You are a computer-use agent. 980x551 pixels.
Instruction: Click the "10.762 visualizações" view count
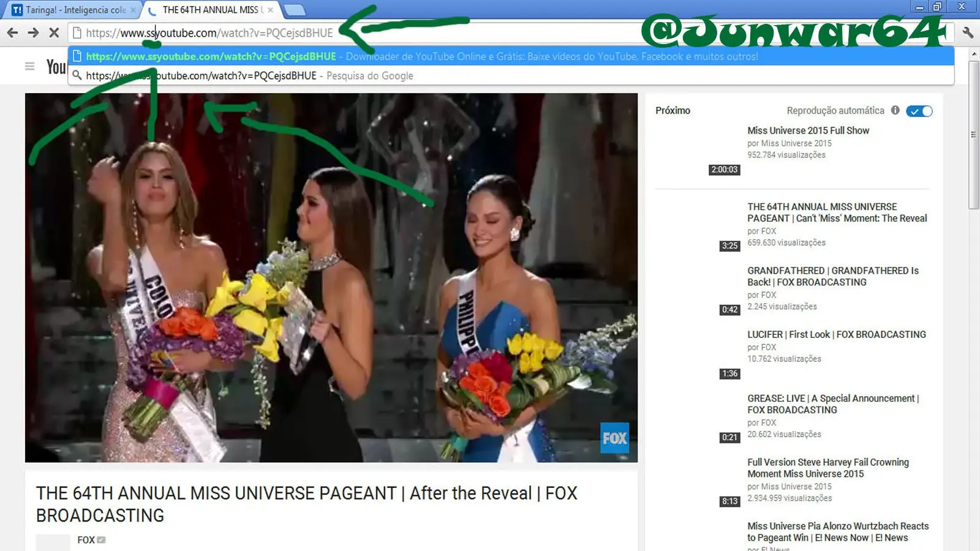(x=784, y=359)
